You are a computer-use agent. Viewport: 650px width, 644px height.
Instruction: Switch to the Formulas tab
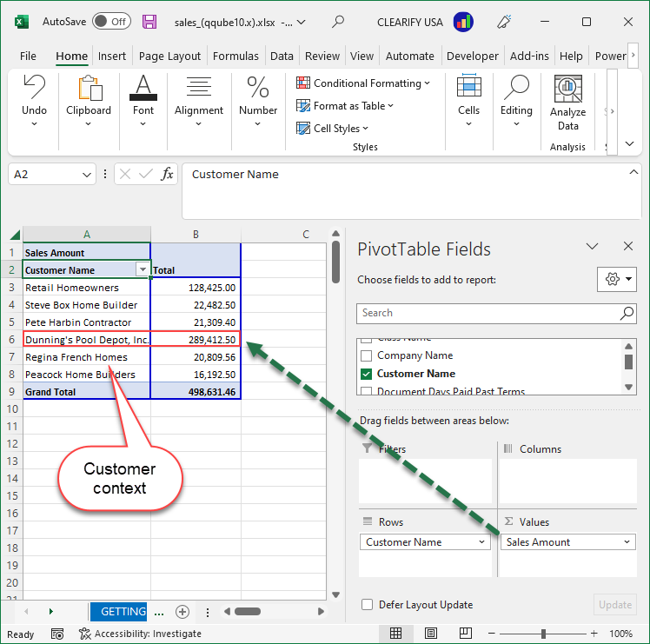click(235, 56)
